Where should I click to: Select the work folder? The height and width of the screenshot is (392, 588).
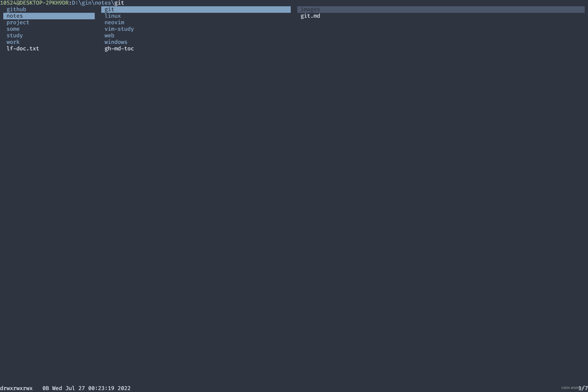tap(13, 42)
